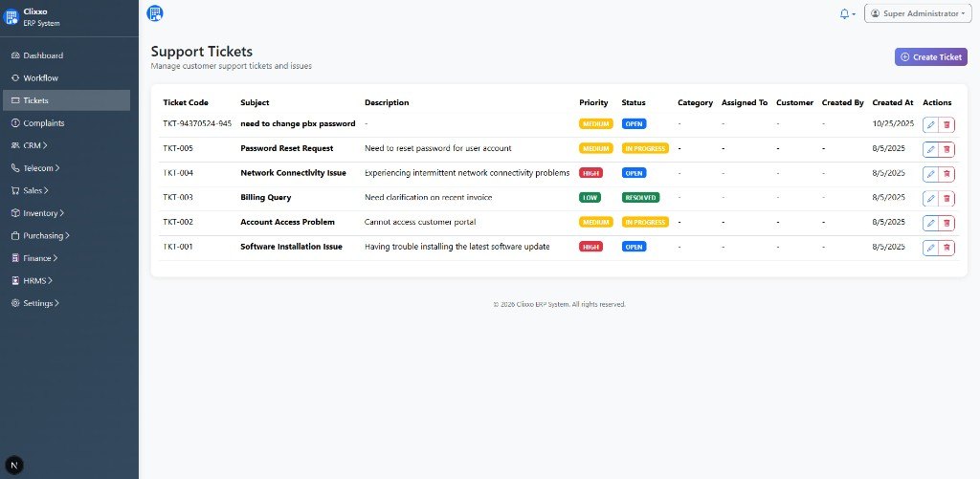Click the Created At column header
The image size is (980, 479).
893,102
